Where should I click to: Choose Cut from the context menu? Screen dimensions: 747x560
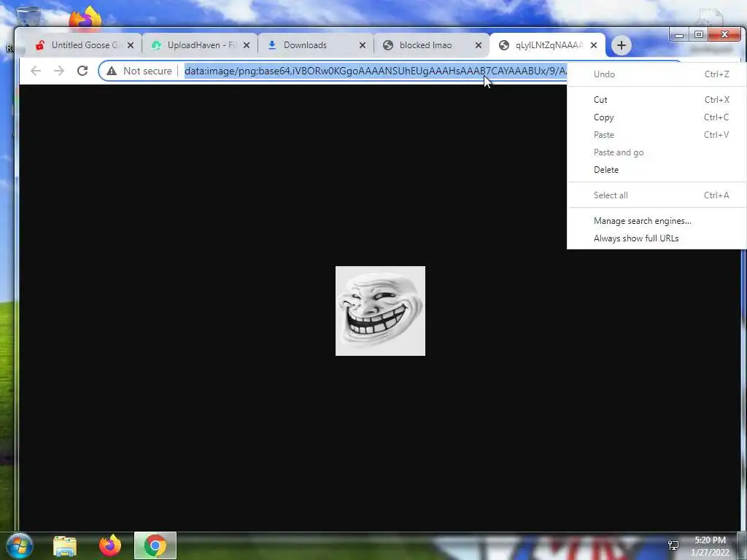(657, 99)
